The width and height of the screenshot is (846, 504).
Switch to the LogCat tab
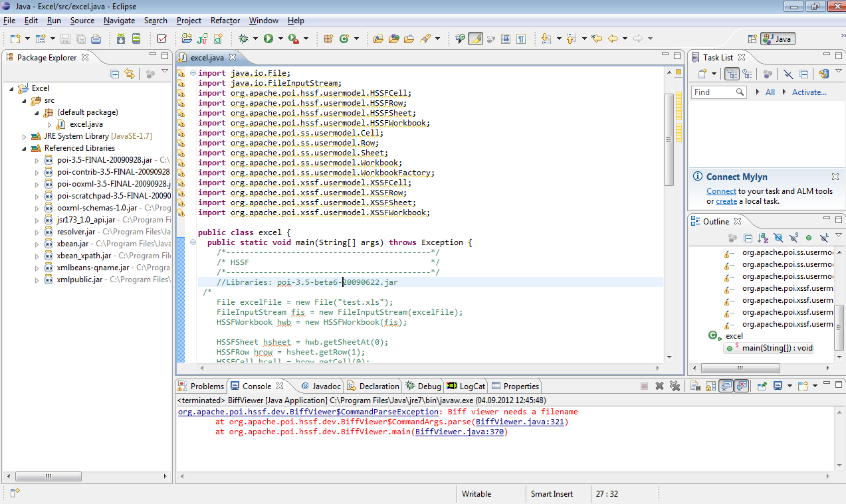coord(466,386)
